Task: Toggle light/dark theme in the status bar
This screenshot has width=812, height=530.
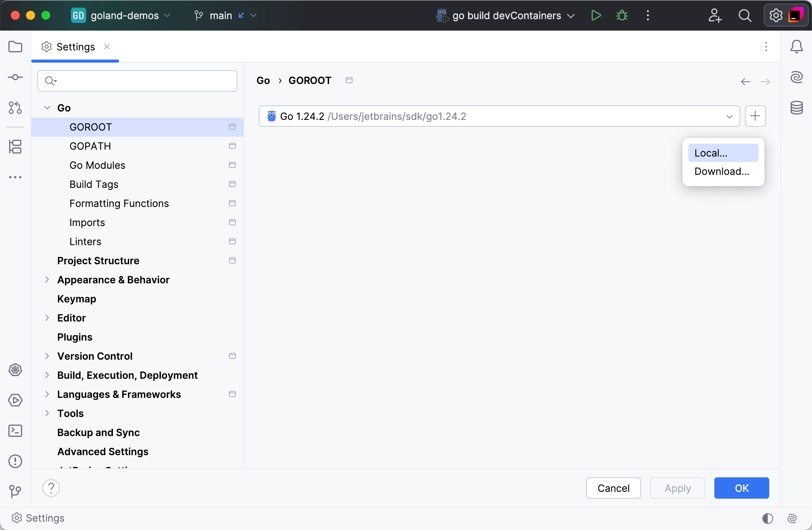Action: 767,518
